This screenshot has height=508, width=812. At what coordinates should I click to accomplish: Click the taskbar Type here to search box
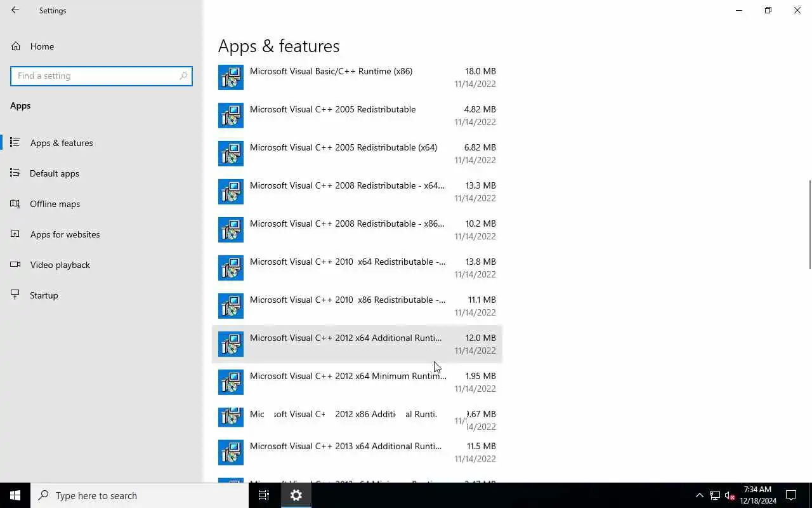pyautogui.click(x=140, y=495)
